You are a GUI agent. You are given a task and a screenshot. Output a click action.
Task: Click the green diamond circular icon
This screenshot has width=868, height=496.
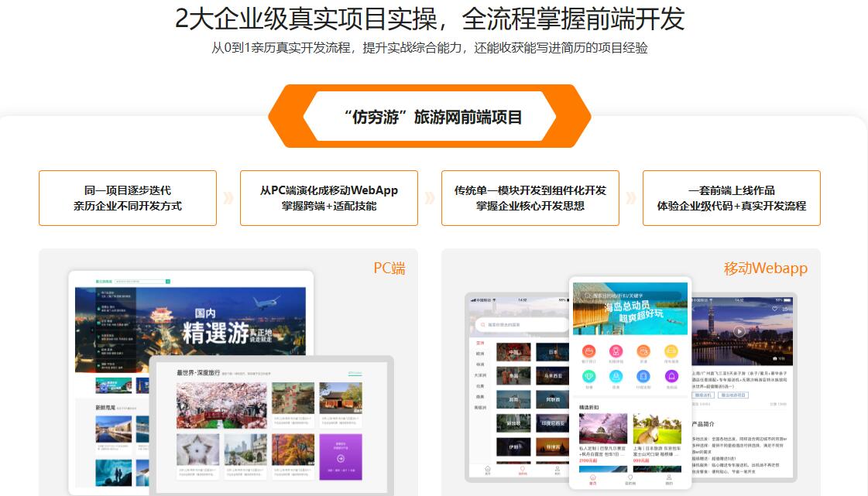click(588, 376)
